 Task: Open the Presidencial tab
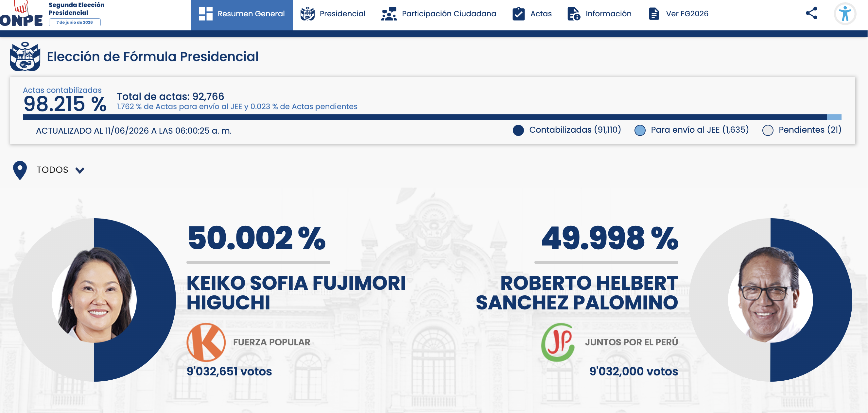click(333, 14)
